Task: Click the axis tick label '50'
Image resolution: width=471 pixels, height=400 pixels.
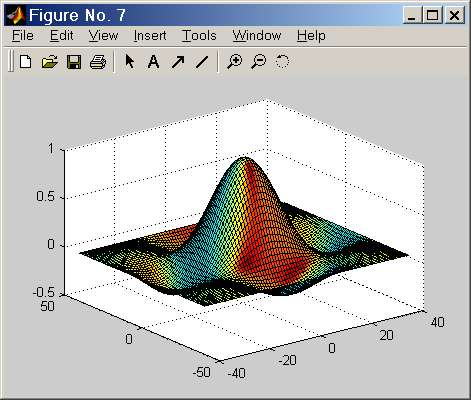Action: pos(47,306)
